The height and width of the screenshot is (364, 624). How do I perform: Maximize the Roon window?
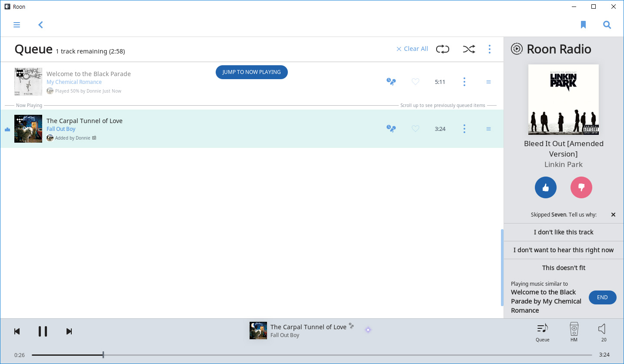point(594,7)
